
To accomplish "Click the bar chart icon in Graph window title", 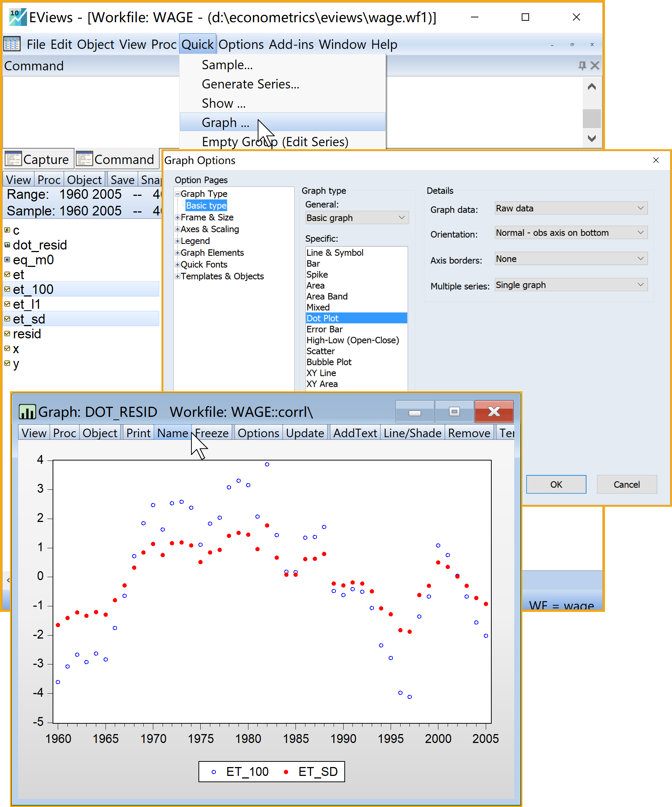I will [x=27, y=412].
